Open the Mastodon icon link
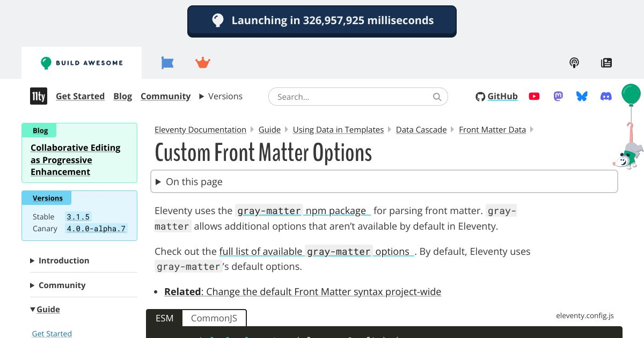Screen dimensions: 644x338 [558, 96]
